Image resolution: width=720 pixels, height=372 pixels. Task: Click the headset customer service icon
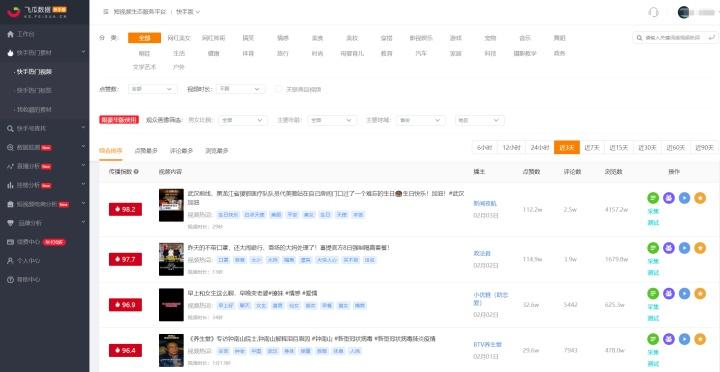click(653, 12)
